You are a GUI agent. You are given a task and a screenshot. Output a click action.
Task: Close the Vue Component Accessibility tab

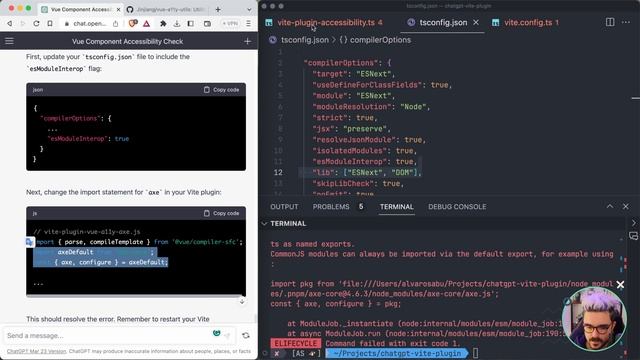tap(118, 9)
